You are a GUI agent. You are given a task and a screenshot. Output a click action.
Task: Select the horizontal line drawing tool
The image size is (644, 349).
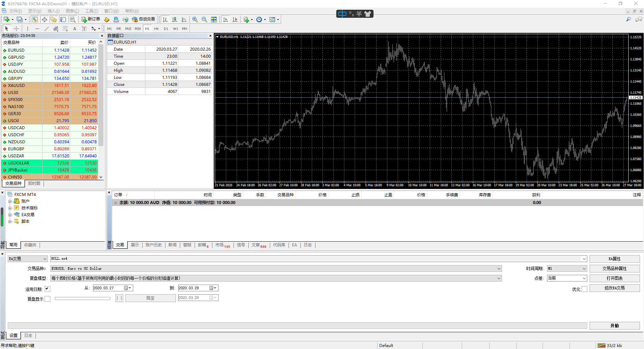[37, 29]
